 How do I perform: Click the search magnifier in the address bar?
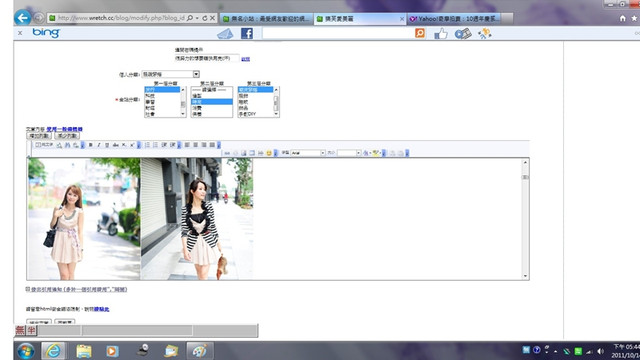(x=190, y=18)
